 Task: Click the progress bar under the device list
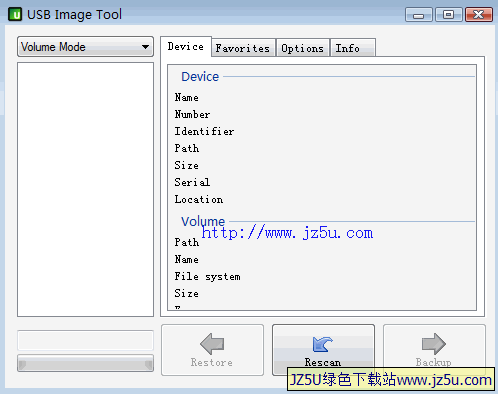tap(85, 363)
